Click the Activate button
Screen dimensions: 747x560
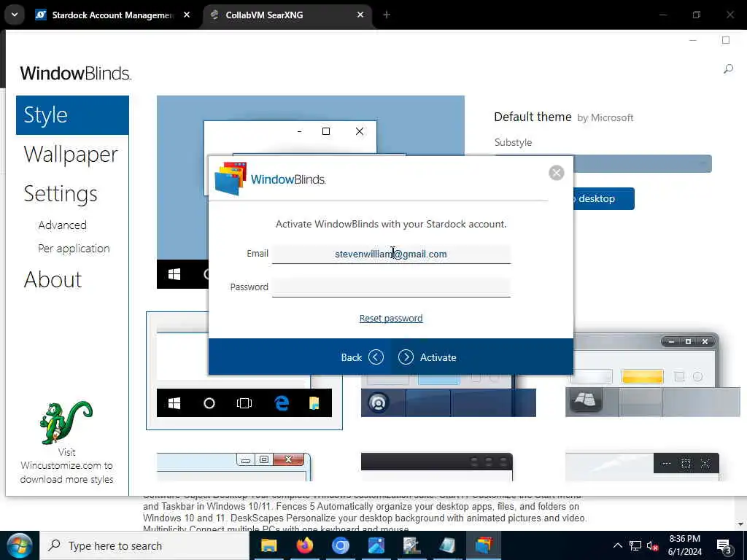(427, 357)
